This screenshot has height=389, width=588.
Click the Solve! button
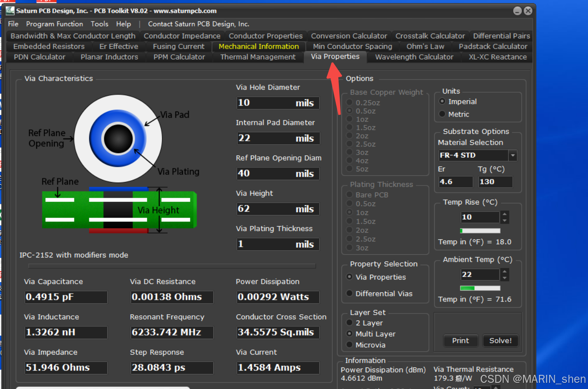[x=500, y=340]
